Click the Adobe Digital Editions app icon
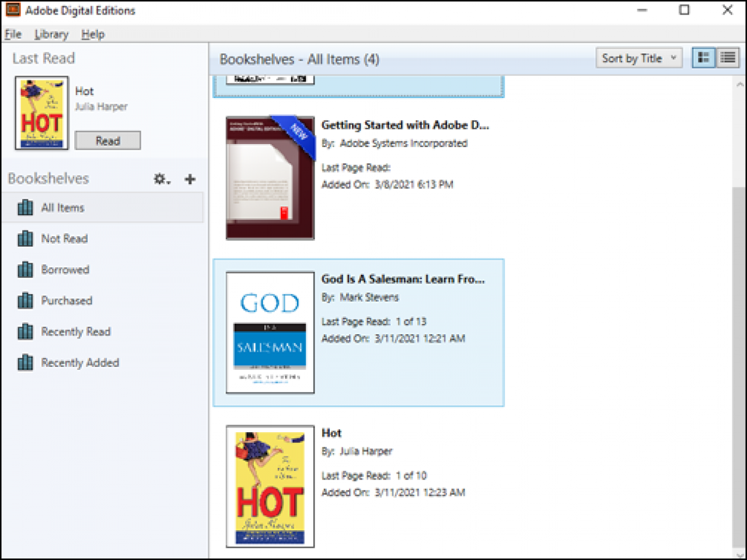The image size is (747, 560). click(12, 10)
